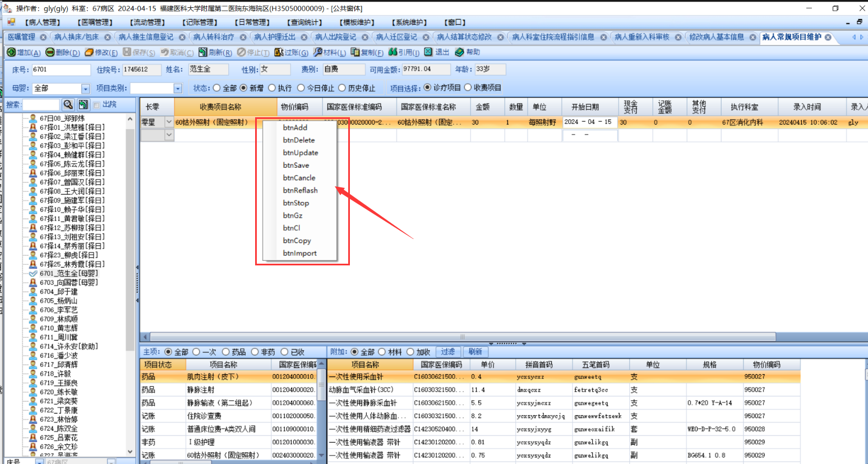Open the empty 长零 dropdown in second row
The height and width of the screenshot is (464, 868).
(169, 135)
